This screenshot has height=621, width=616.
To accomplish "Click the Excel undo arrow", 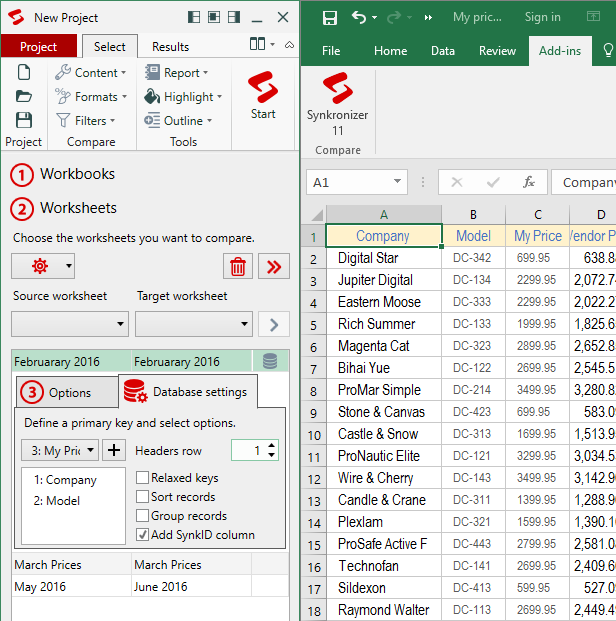I will [359, 17].
